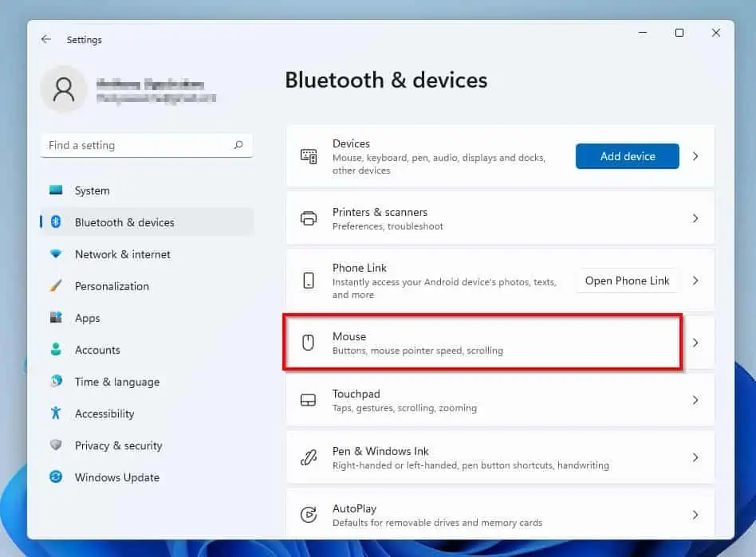Open Accessibility settings
Screen dimensions: 756x557
coord(147,413)
